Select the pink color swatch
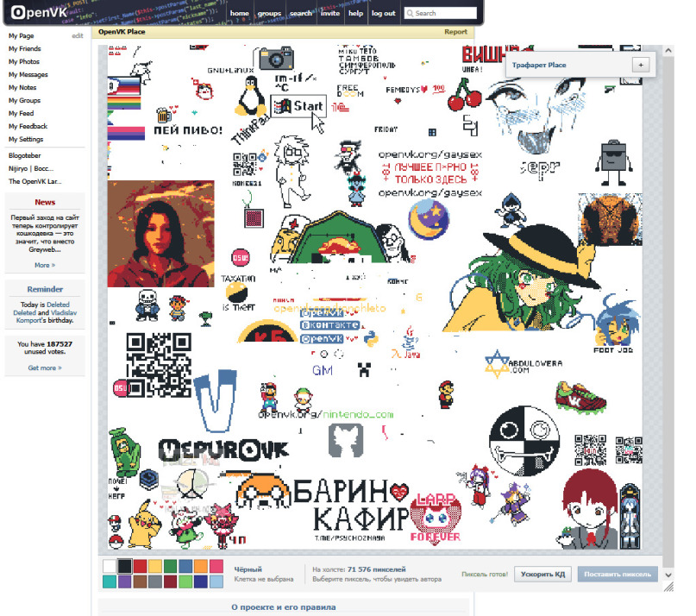 216,566
